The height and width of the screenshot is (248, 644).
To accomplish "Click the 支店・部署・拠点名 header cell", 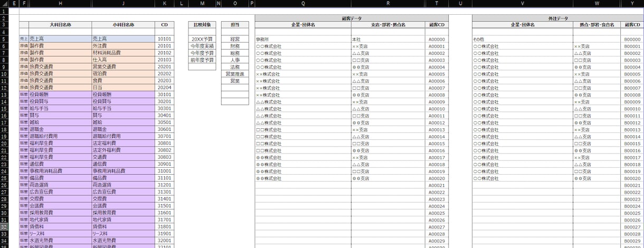I will coord(388,25).
